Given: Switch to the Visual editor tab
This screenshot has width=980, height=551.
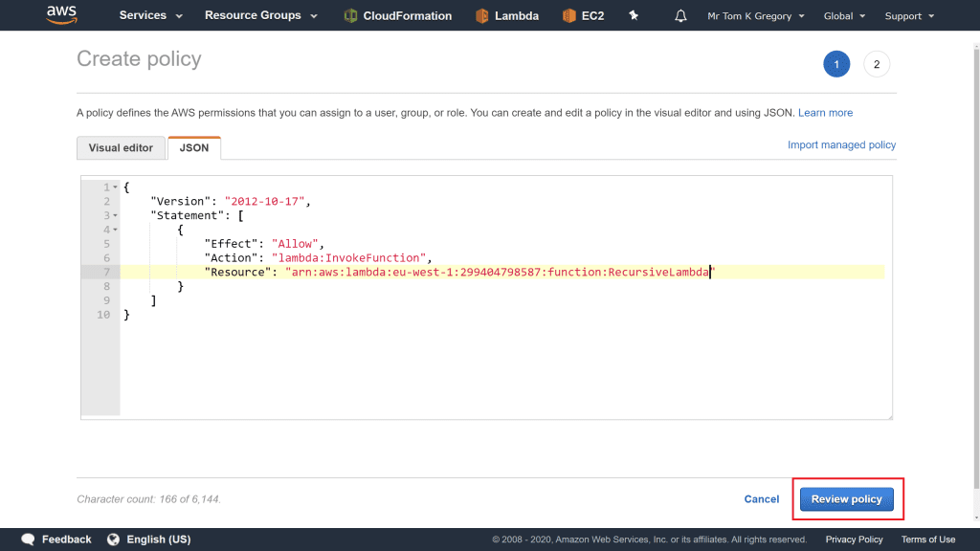Looking at the screenshot, I should [121, 148].
